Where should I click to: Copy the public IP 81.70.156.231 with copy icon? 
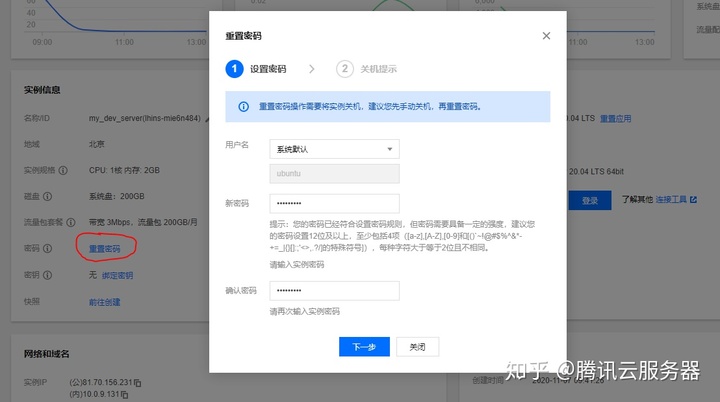pos(138,383)
